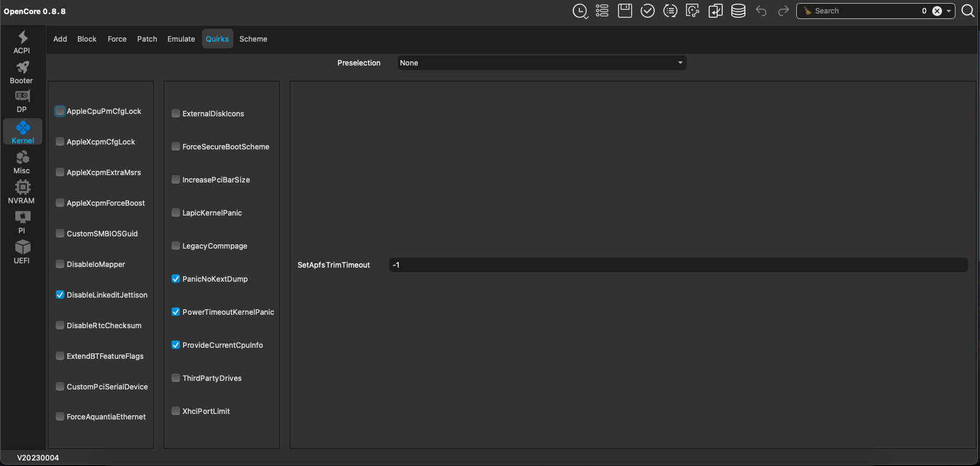Check AppleXcpmForceBoost option
This screenshot has width=980, height=466.
60,203
